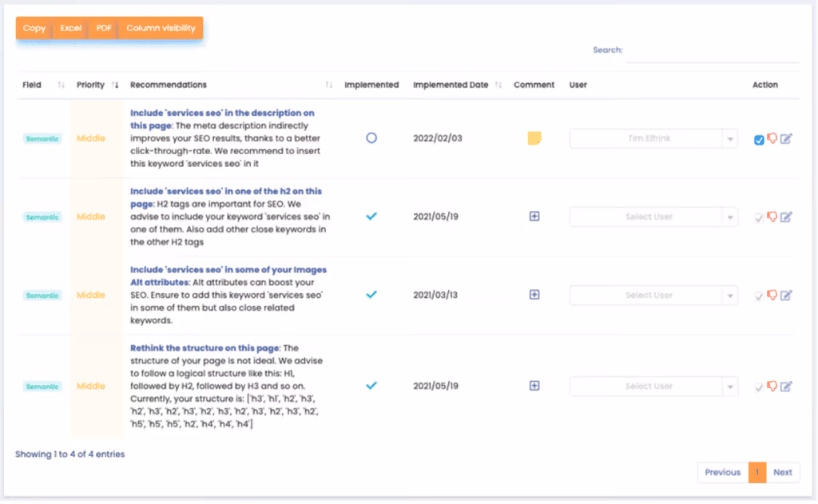Image resolution: width=818 pixels, height=504 pixels.
Task: Open the Column visibility menu
Action: tap(161, 28)
